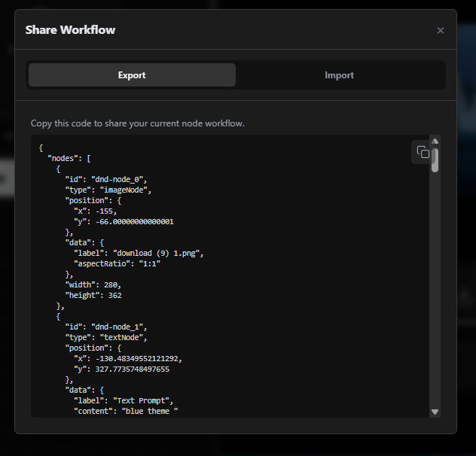Close the Share Workflow dialog
This screenshot has width=476, height=456.
tap(440, 30)
